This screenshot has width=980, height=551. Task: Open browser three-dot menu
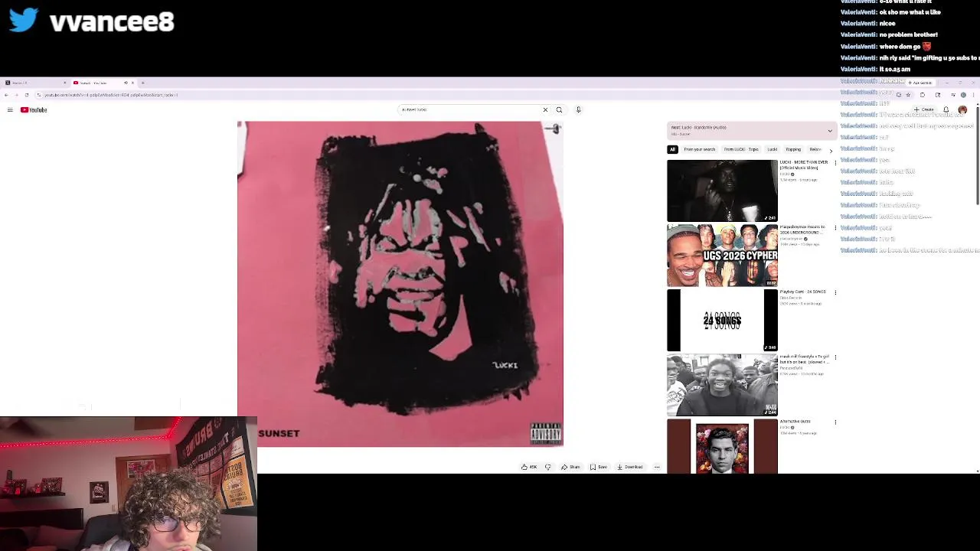point(973,95)
